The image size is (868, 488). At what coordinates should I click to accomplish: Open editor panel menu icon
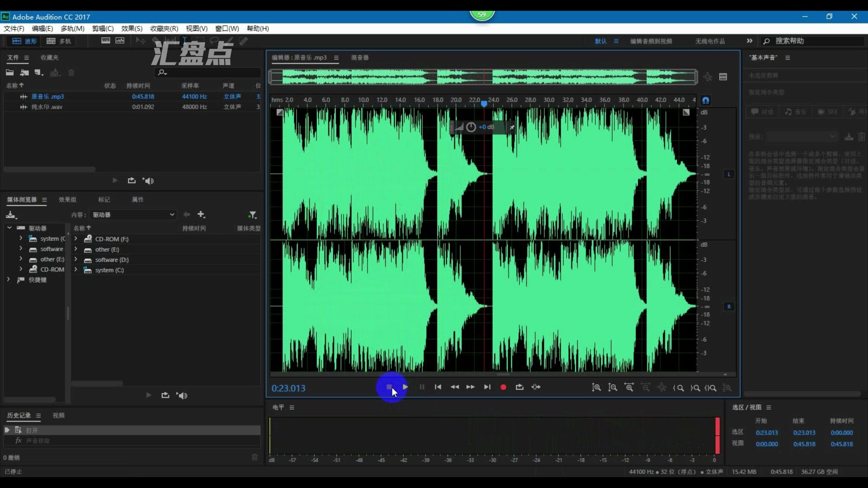click(x=336, y=58)
